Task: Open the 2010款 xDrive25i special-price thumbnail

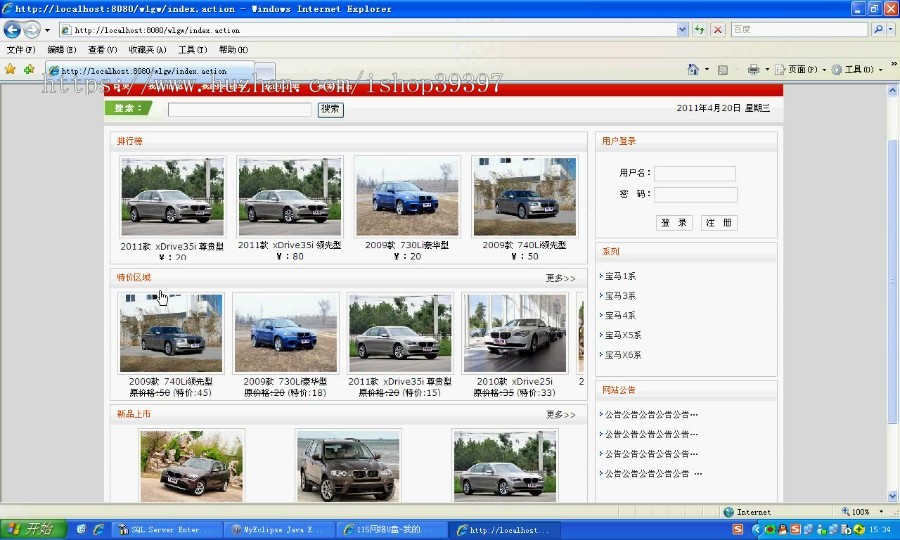Action: (515, 333)
